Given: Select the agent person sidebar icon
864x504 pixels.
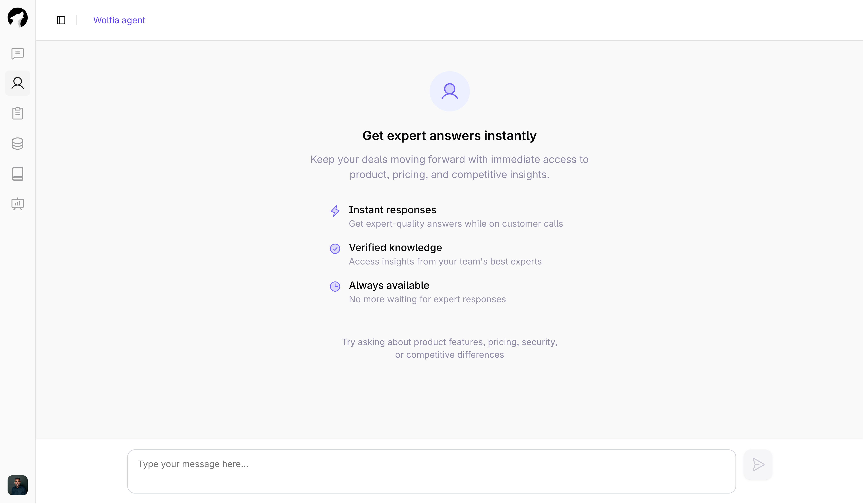Looking at the screenshot, I should (x=17, y=83).
